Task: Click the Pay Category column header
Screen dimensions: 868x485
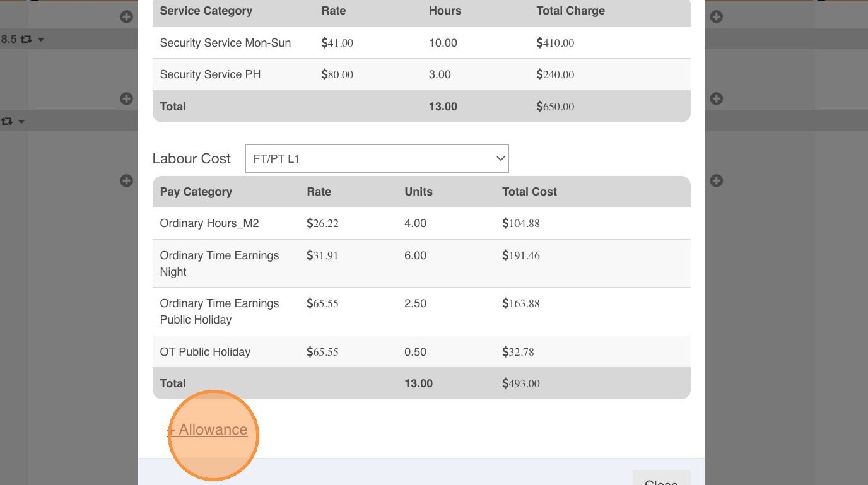Action: pos(196,192)
